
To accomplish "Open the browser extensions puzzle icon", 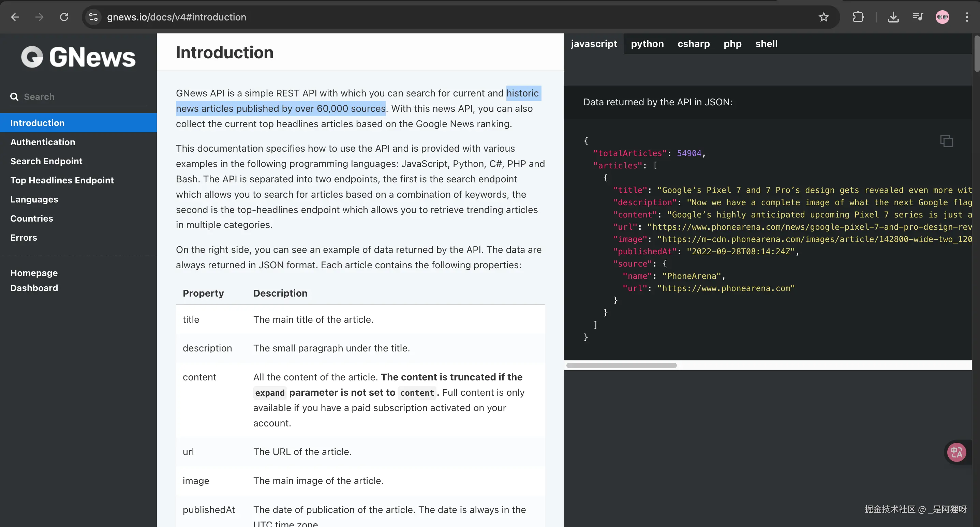I will tap(858, 17).
